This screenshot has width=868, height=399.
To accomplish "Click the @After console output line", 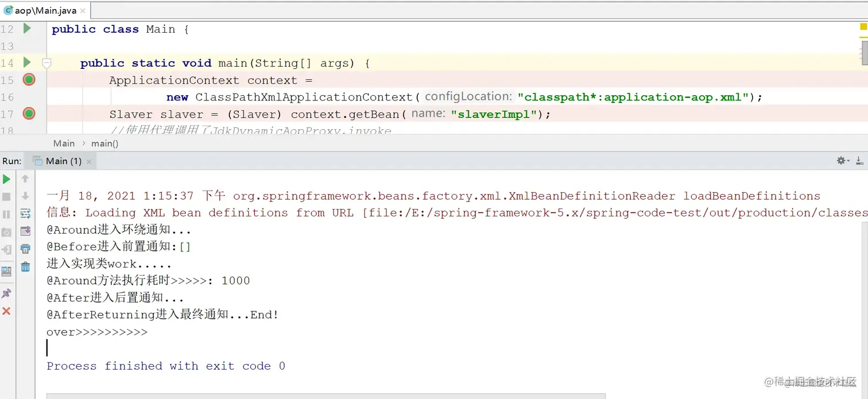I will [115, 298].
